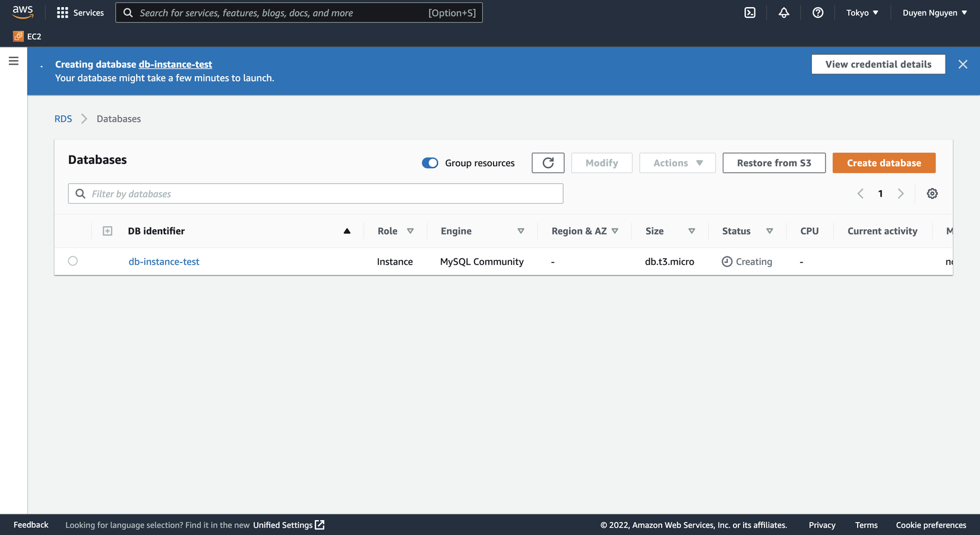Click page number 1 in pagination
This screenshot has width=980, height=535.
coord(880,194)
